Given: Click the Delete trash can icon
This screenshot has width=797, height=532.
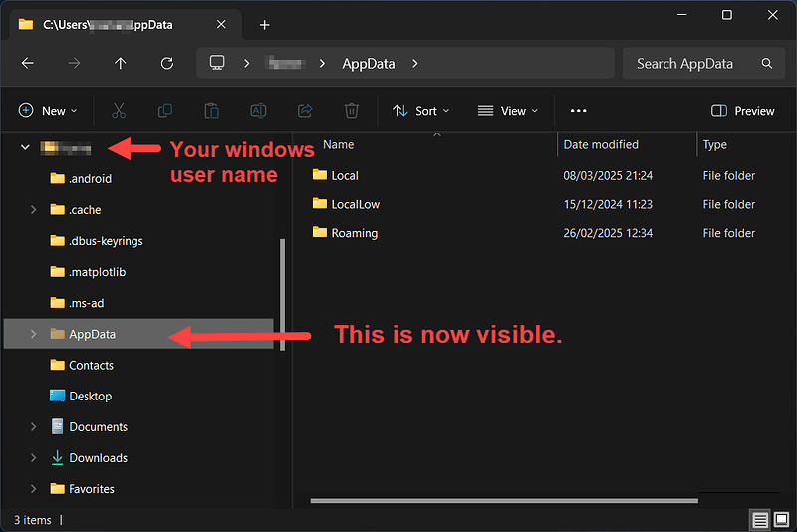Looking at the screenshot, I should [x=351, y=111].
